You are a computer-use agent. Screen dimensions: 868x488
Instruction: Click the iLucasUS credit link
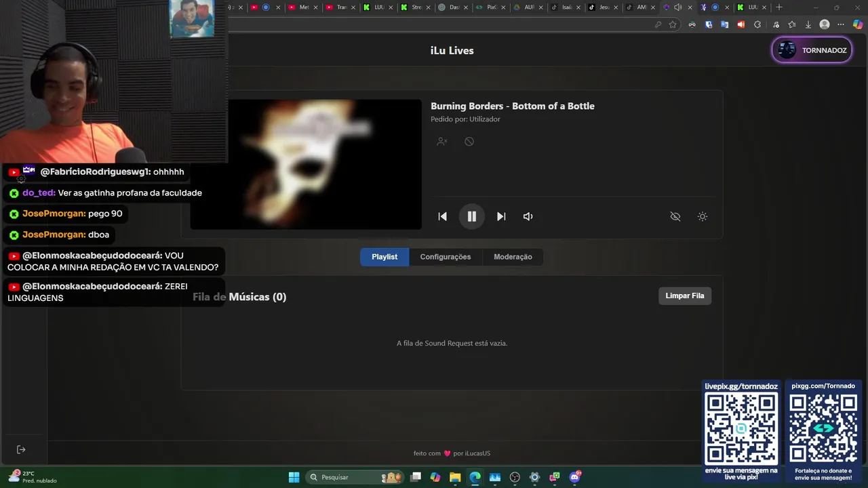[477, 453]
